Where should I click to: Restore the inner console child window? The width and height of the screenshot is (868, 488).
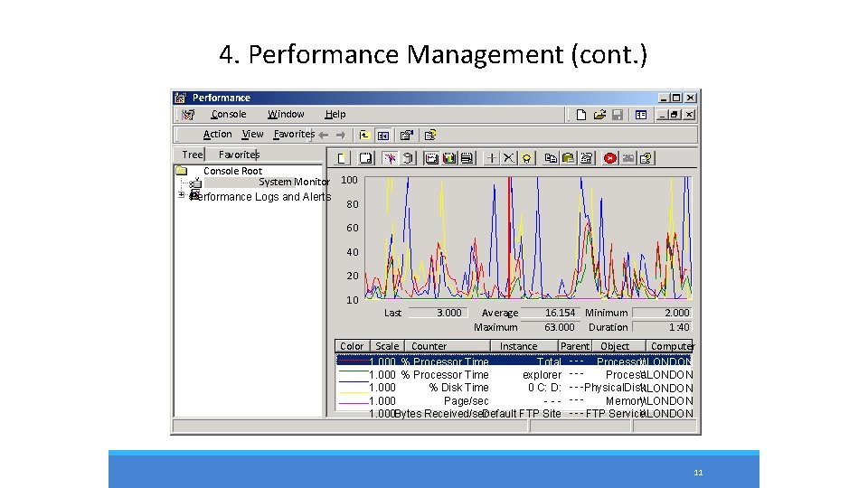coord(674,115)
